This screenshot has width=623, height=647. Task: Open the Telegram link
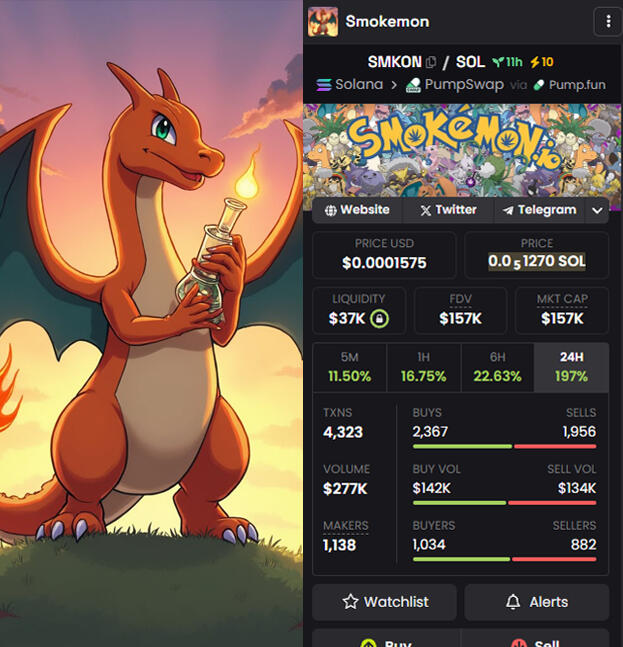coord(540,210)
